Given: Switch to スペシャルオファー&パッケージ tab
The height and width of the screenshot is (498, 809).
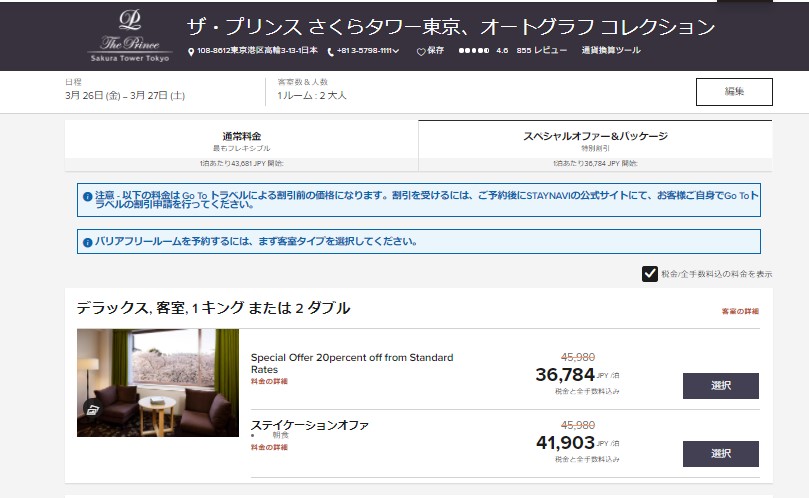Looking at the screenshot, I should (x=595, y=145).
